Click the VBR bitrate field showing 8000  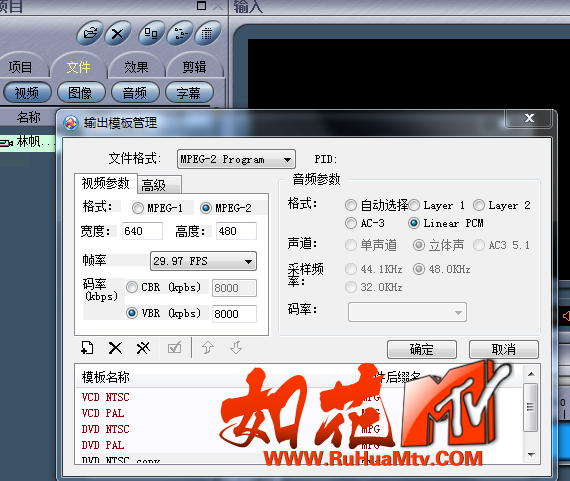(x=234, y=314)
